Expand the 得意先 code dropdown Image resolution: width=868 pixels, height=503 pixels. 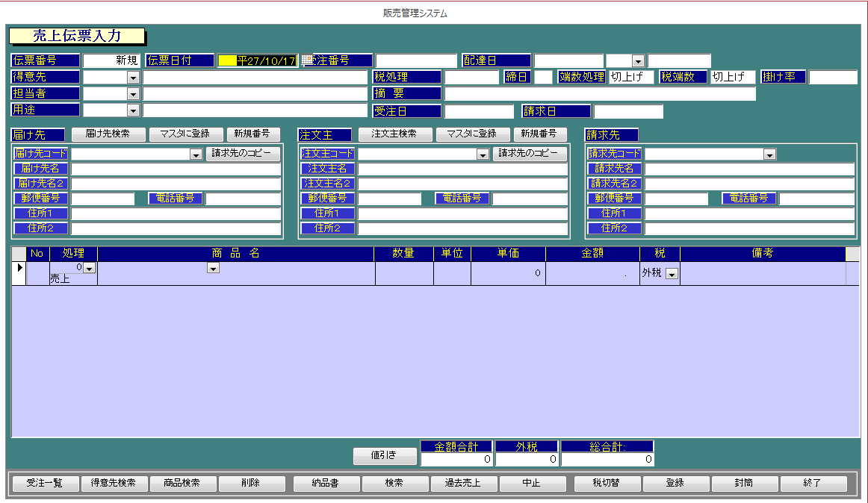click(133, 78)
